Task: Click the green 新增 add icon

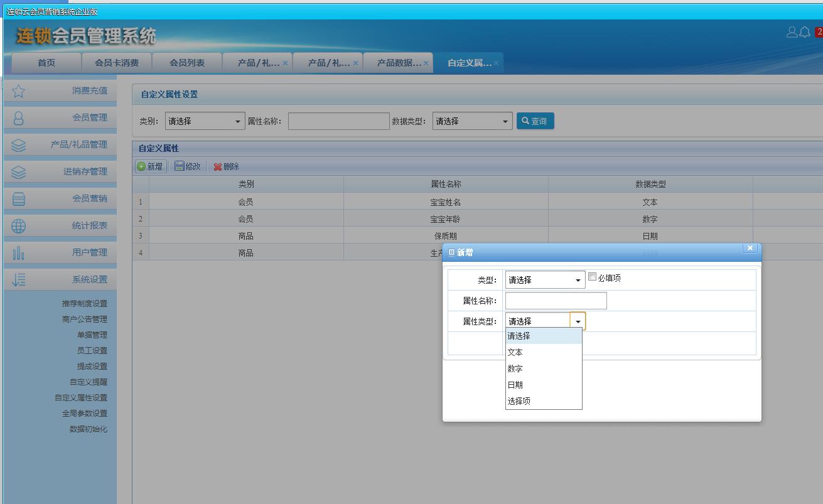Action: [x=141, y=166]
